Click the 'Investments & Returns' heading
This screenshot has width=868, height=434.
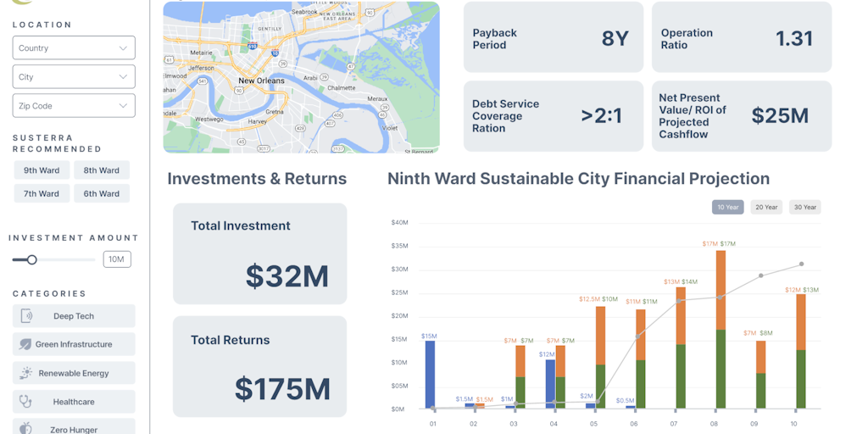point(257,179)
